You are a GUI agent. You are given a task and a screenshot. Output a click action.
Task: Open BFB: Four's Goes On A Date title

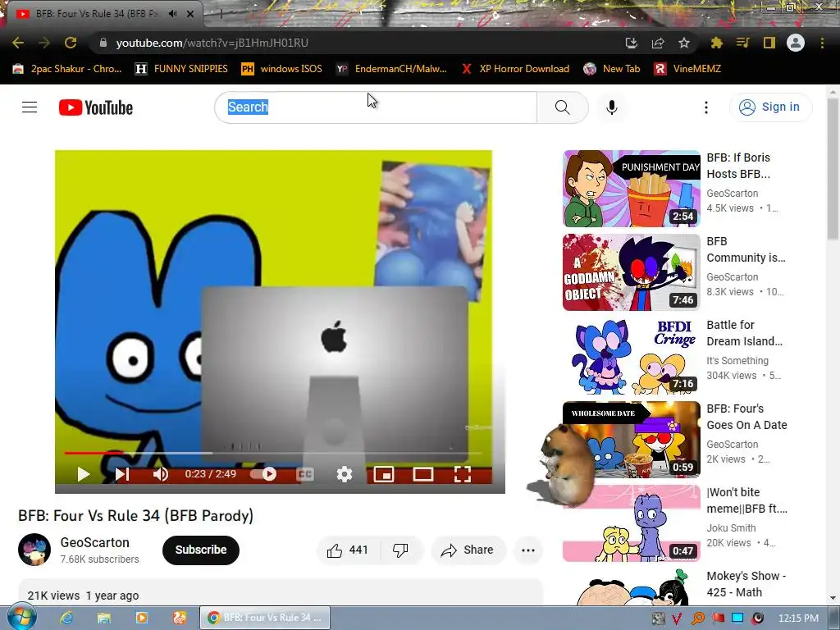tap(746, 417)
